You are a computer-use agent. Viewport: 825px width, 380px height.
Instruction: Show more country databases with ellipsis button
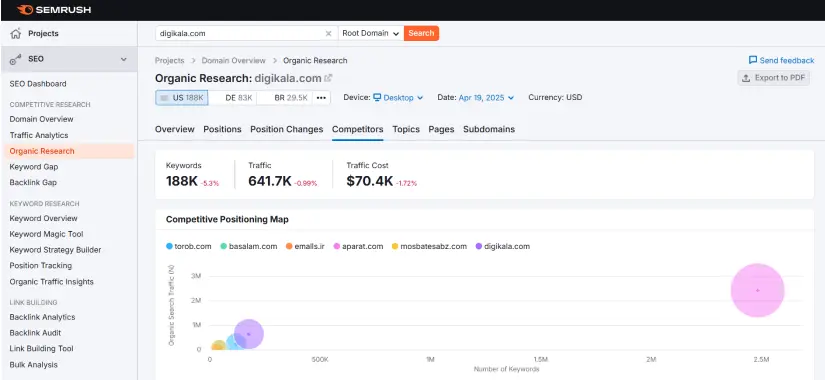pos(321,98)
